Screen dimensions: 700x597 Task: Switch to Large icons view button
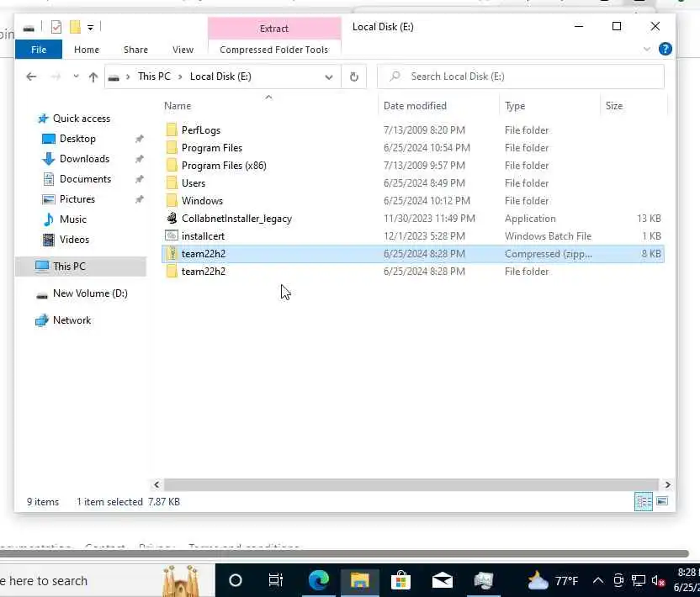pos(662,501)
